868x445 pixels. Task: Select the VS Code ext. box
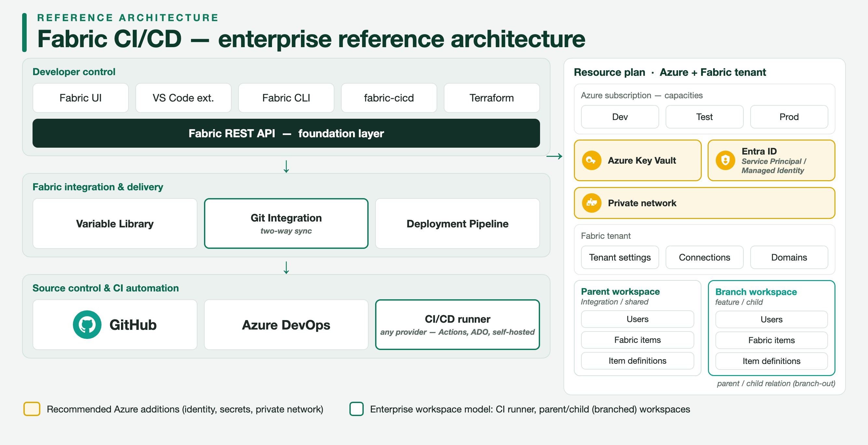183,98
